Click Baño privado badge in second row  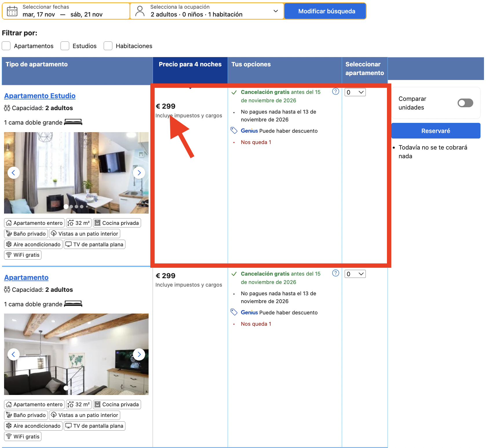tap(26, 415)
